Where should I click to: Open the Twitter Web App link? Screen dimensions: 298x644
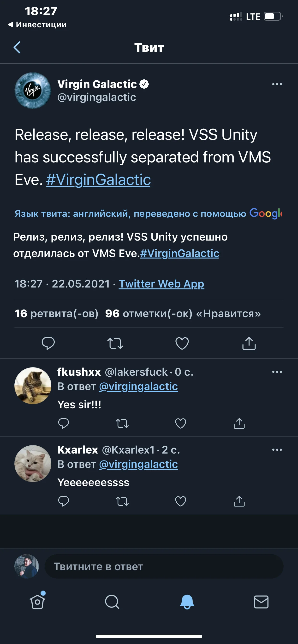pos(161,284)
